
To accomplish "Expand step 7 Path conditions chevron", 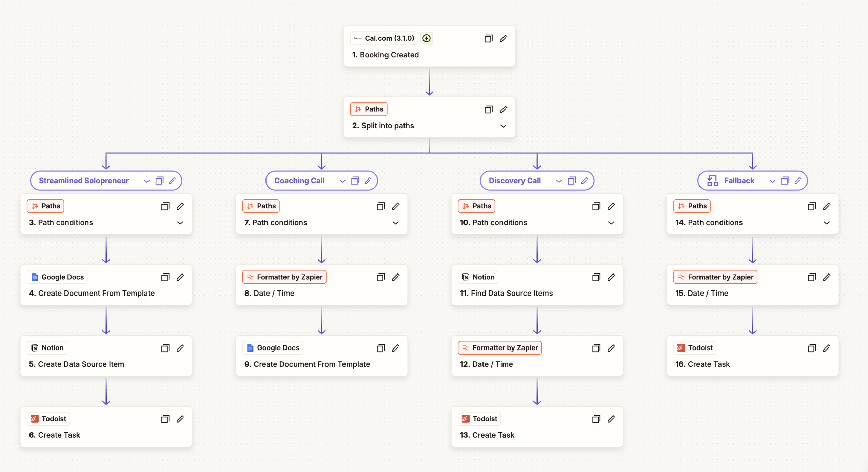I will click(x=396, y=223).
